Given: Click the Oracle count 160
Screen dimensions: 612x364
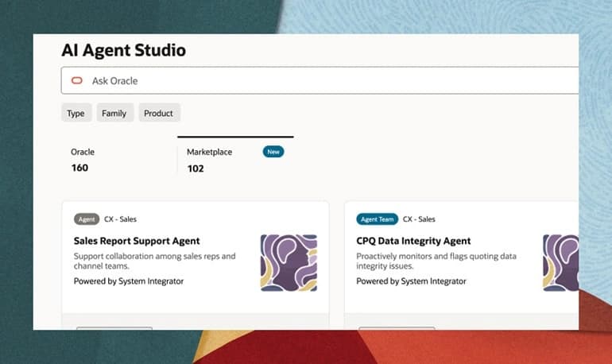Looking at the screenshot, I should [x=79, y=168].
